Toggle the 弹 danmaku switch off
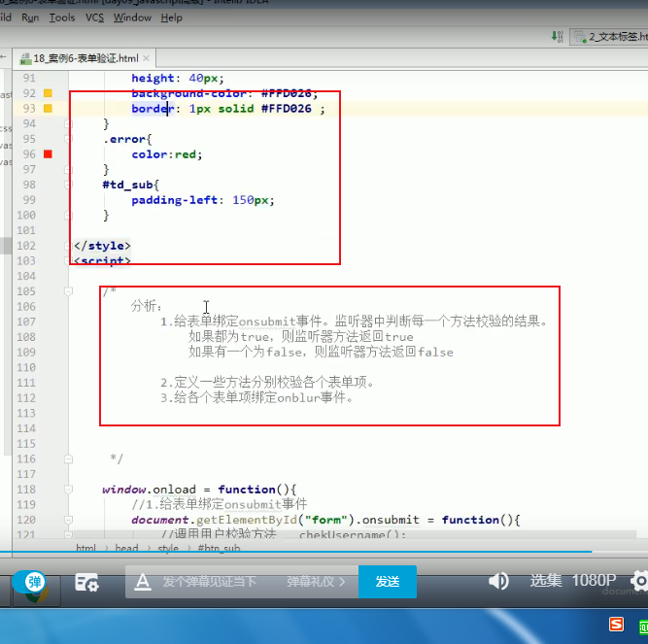This screenshot has height=644, width=648. pyautogui.click(x=29, y=582)
